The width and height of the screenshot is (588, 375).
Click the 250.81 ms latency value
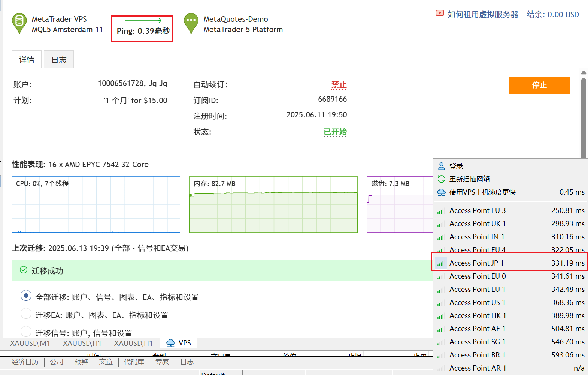point(568,211)
